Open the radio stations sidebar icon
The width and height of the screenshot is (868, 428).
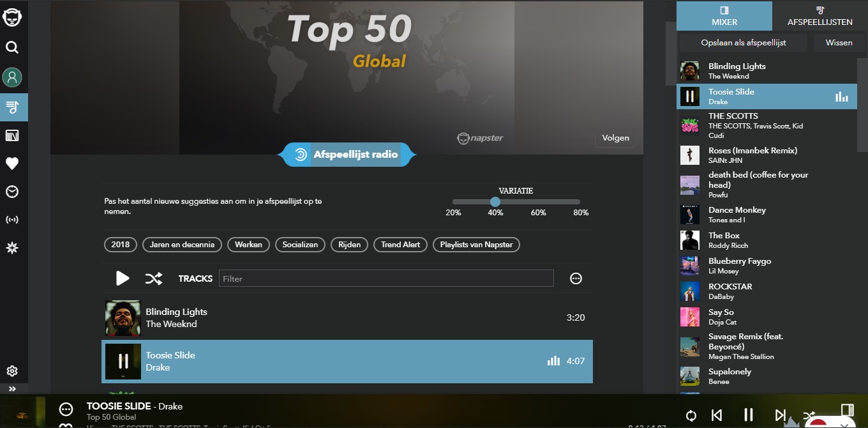tap(12, 220)
